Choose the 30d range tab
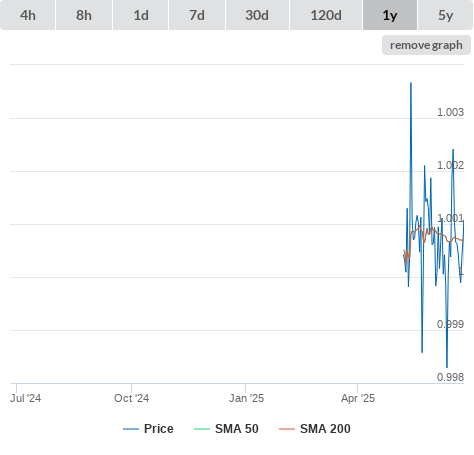This screenshot has width=474, height=455. [x=257, y=15]
